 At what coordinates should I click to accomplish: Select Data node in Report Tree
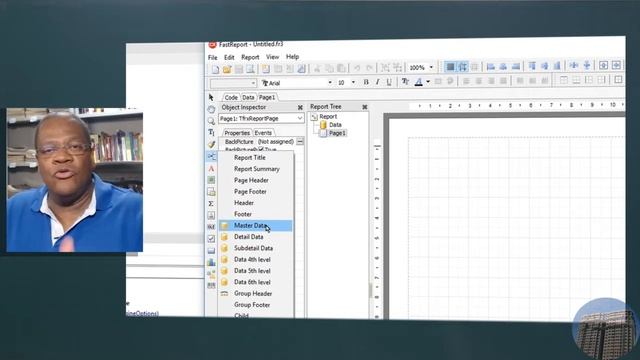pyautogui.click(x=335, y=124)
